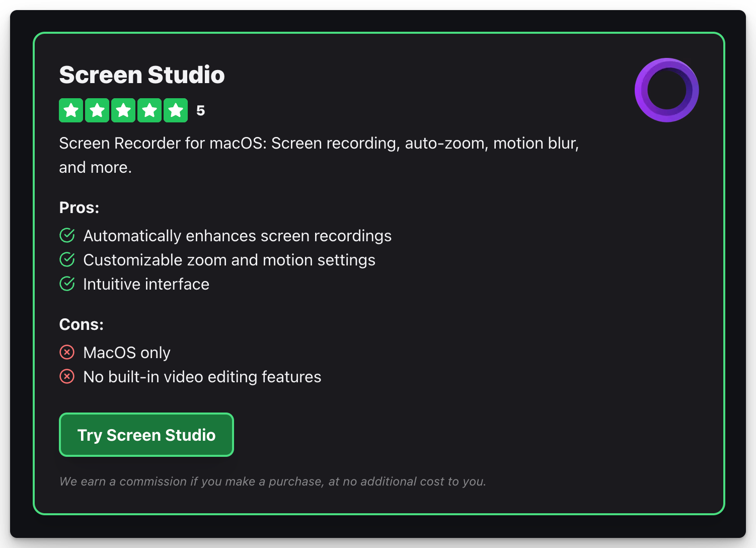The height and width of the screenshot is (548, 756).
Task: Click the 'Screen Studio' title heading
Action: [142, 75]
